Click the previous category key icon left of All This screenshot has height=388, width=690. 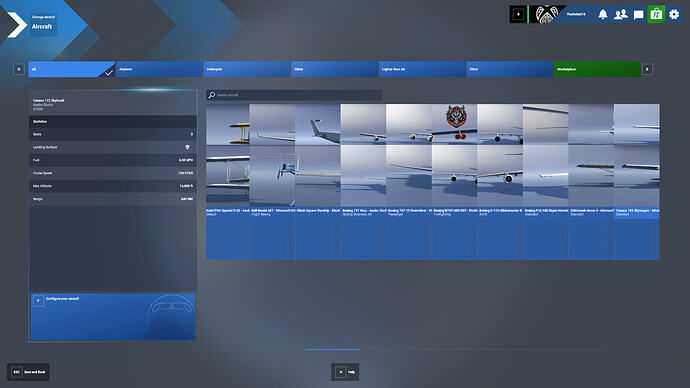[18, 69]
